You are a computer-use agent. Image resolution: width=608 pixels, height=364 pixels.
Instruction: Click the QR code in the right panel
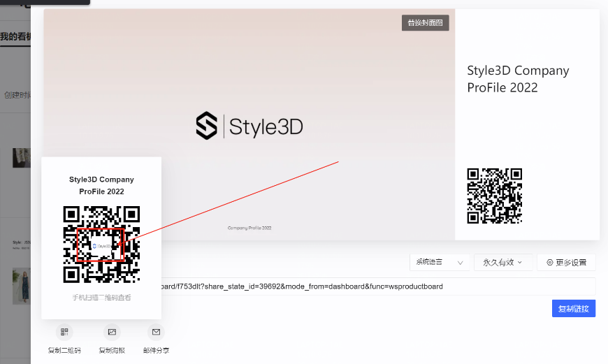point(494,196)
